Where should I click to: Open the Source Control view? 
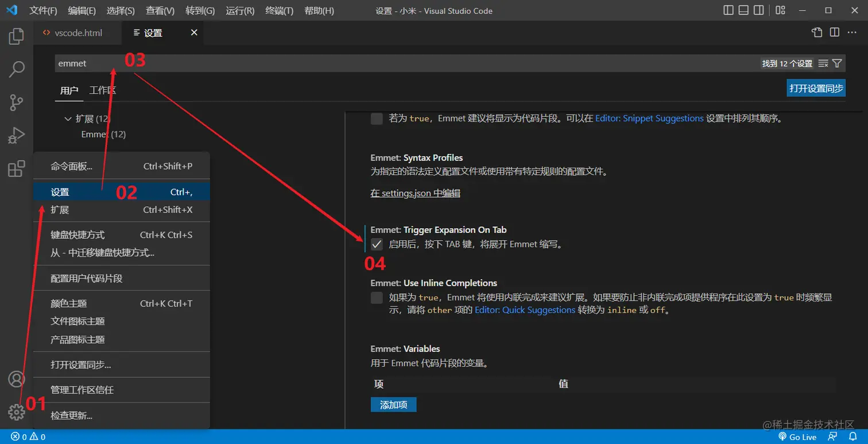point(17,103)
